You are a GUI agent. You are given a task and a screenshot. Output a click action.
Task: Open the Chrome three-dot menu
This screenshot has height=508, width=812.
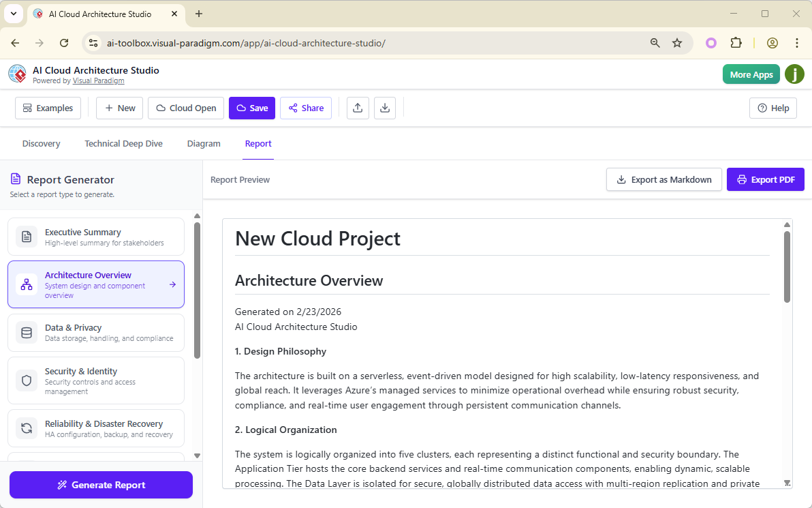(796, 42)
